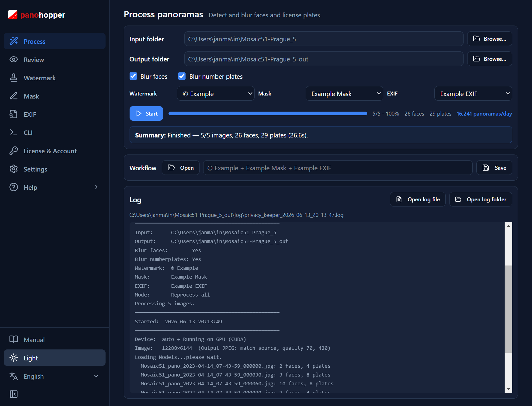Browse for the Input folder
Screen dimensions: 532x406
489,39
